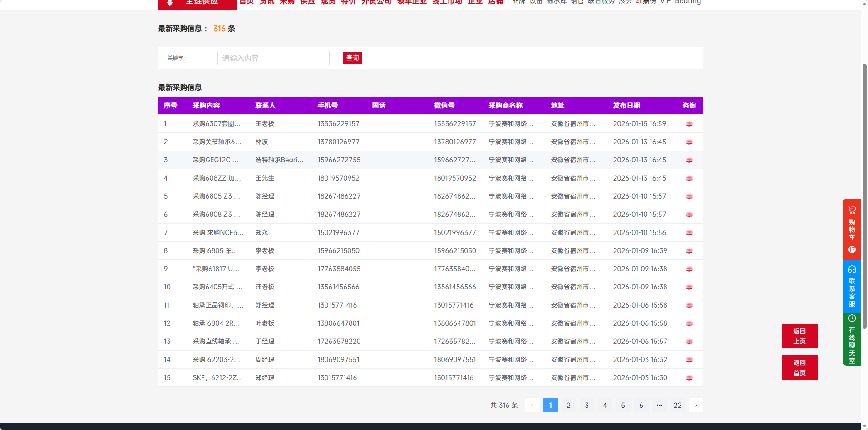Image resolution: width=868 pixels, height=430 pixels.
Task: Click the next page arrow in pagination
Action: 695,405
